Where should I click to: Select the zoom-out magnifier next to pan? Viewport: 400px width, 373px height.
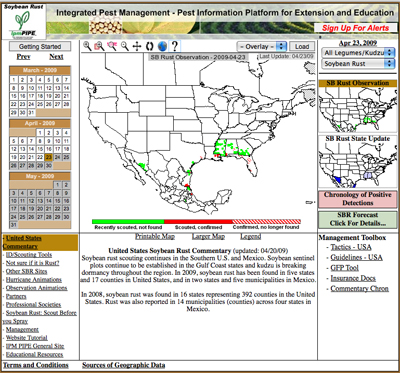pos(125,46)
